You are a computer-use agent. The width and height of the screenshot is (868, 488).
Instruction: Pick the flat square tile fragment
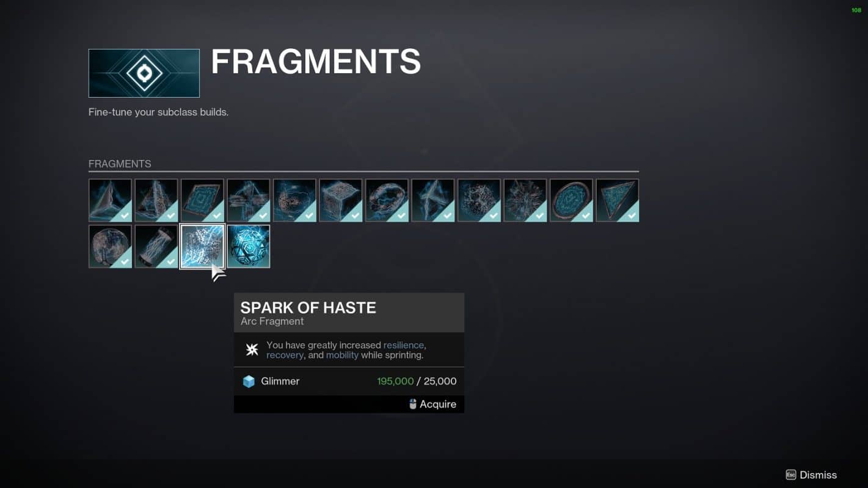click(202, 200)
